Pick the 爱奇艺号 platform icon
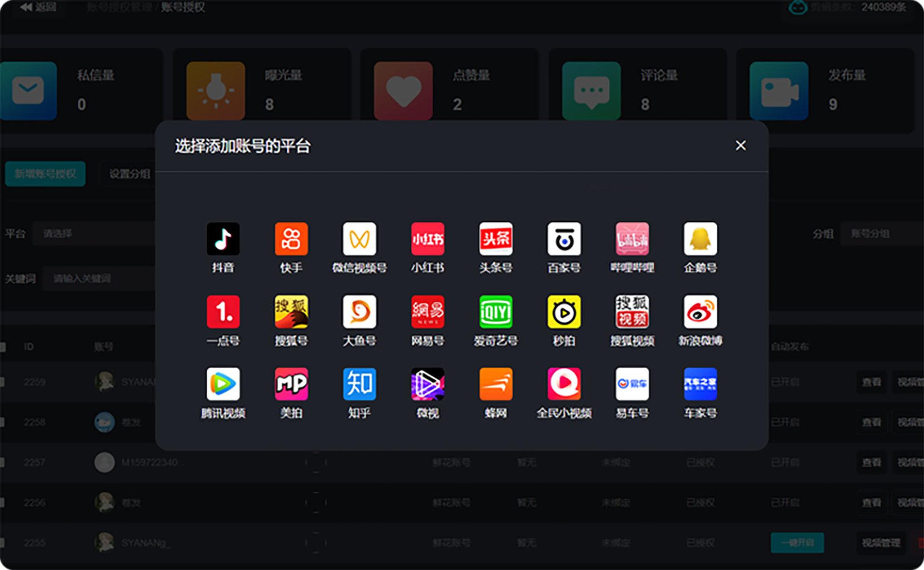Screen dimensions: 924x570 (496, 312)
